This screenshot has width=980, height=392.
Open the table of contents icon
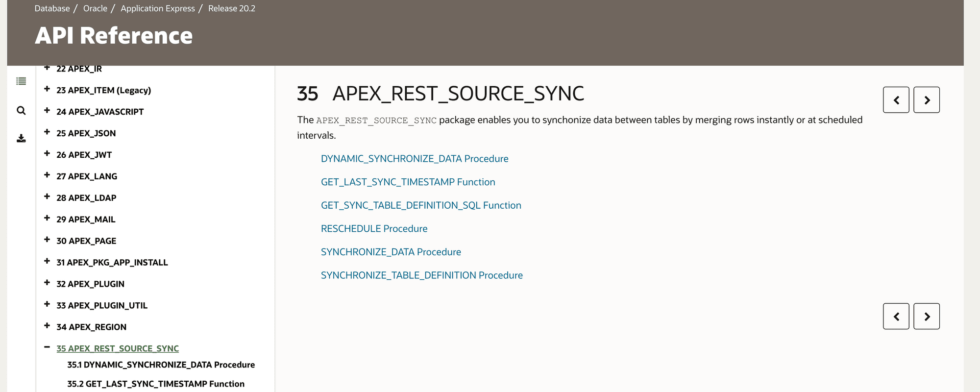(x=21, y=81)
